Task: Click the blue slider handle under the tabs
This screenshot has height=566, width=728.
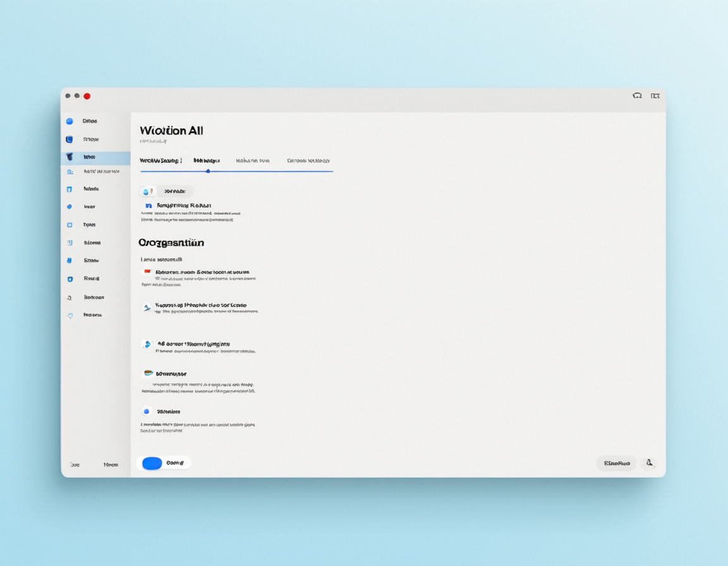Action: pyautogui.click(x=208, y=171)
